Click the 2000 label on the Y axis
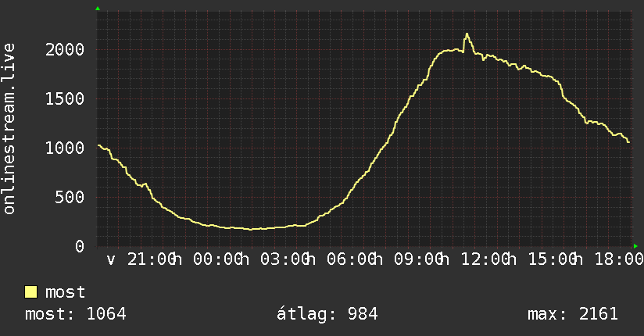Screen dimensions: 644x336 65,50
